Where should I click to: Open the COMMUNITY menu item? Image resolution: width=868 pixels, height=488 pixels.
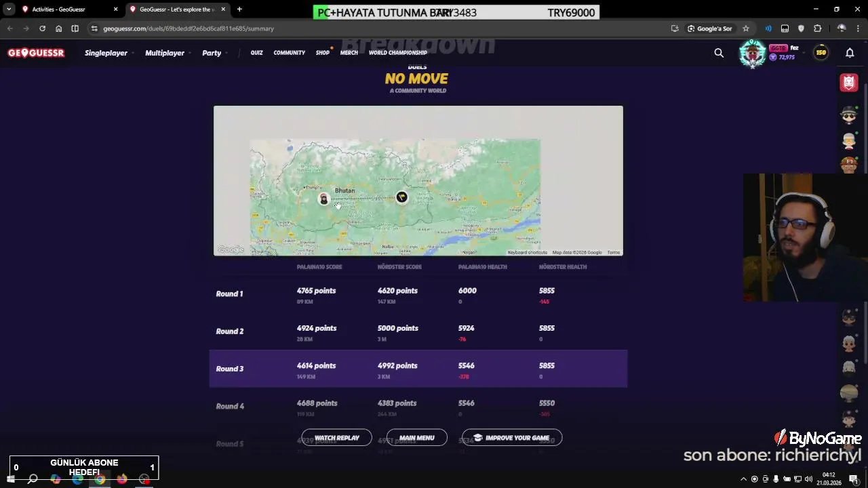point(290,53)
